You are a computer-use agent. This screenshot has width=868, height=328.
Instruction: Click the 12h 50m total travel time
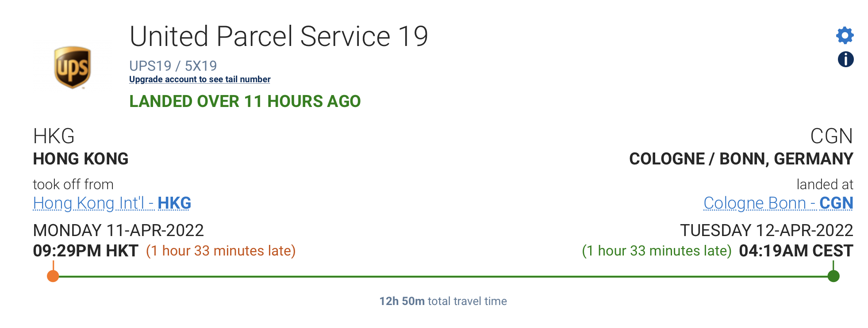point(443,301)
